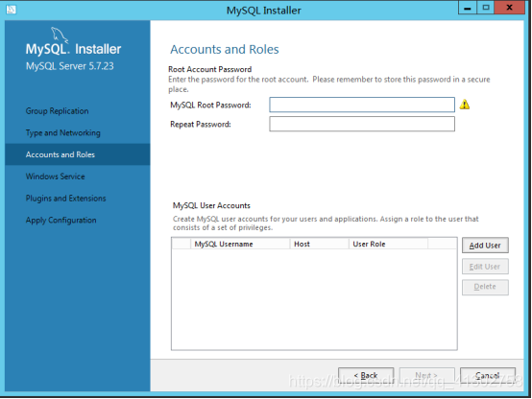Click the User Role column header

point(388,244)
